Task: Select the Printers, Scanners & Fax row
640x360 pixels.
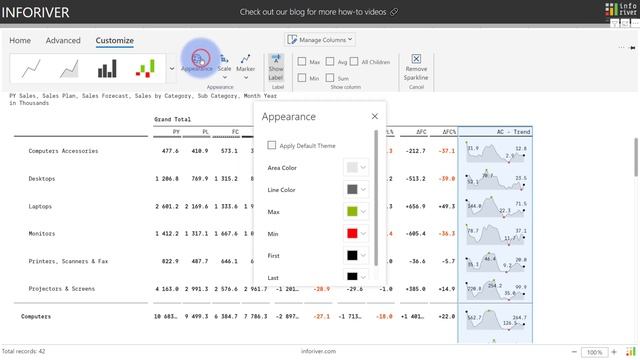Action: (x=68, y=261)
